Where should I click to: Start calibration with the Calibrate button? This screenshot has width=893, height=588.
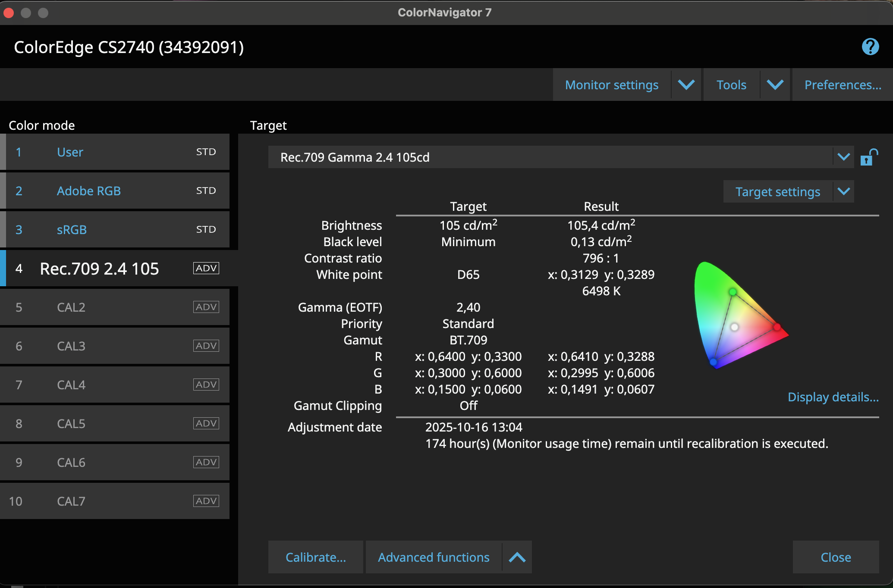pyautogui.click(x=315, y=557)
